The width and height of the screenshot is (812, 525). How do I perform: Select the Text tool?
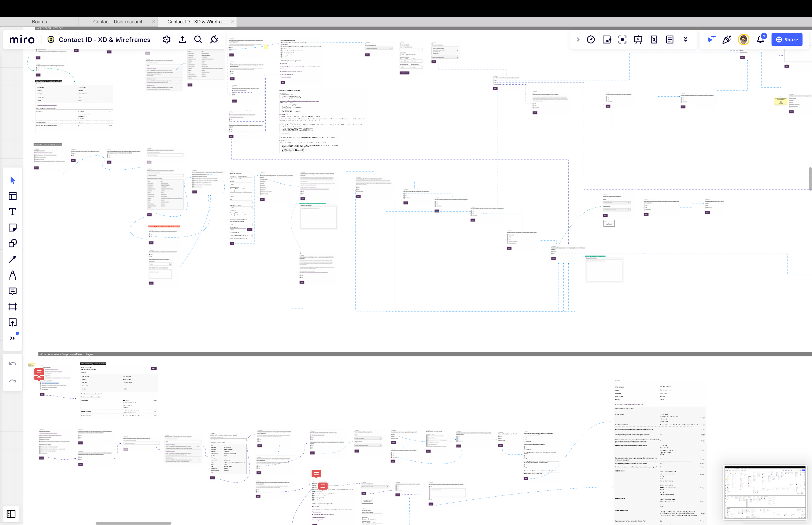click(13, 212)
